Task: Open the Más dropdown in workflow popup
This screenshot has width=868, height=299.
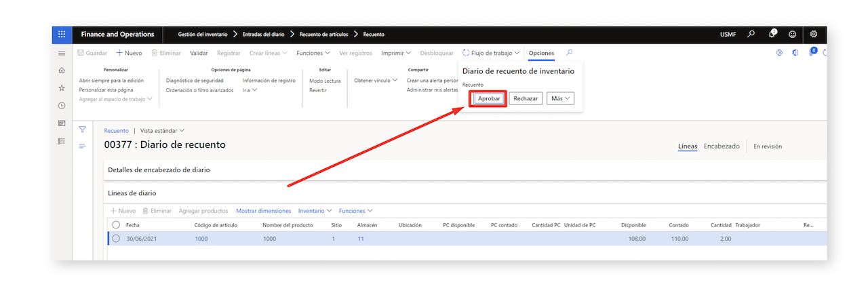Action: pyautogui.click(x=560, y=98)
